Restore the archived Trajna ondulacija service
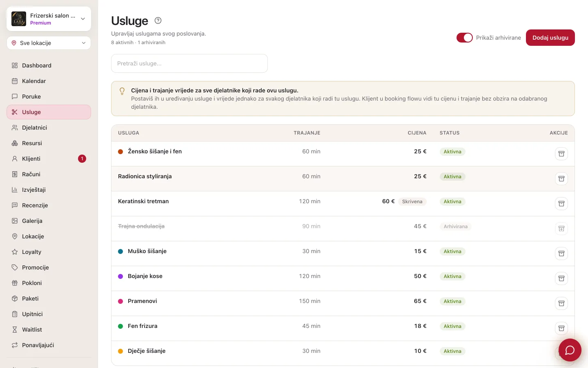 click(x=561, y=229)
